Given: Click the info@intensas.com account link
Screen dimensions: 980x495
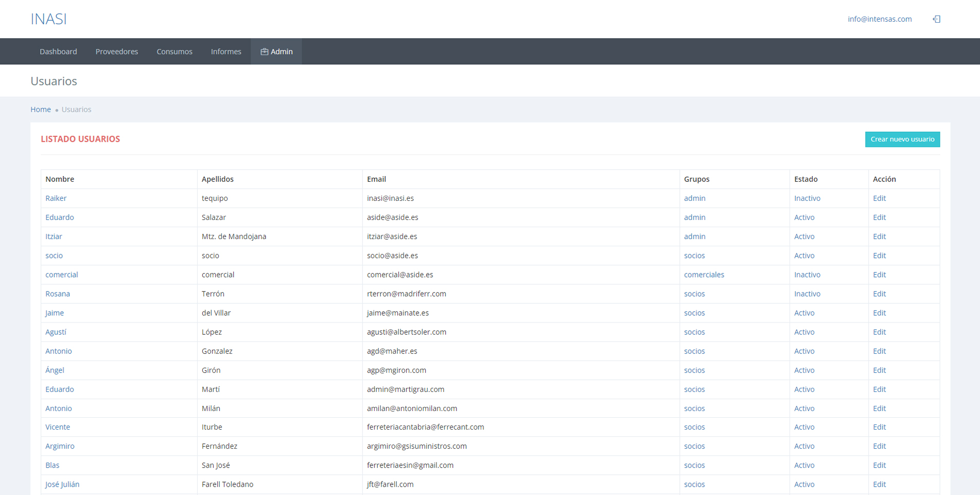Looking at the screenshot, I should [x=880, y=19].
